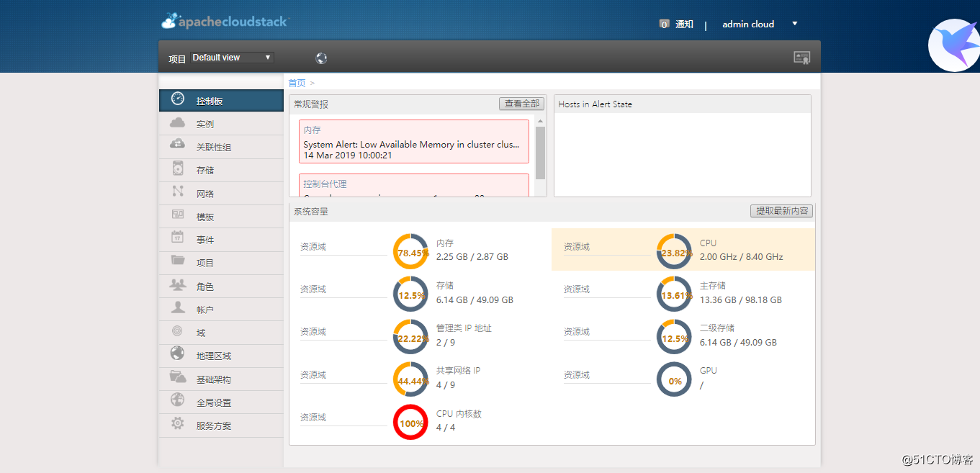Screen dimensions: 980x473
Task: Open the 项目 Default view dropdown
Action: point(233,58)
